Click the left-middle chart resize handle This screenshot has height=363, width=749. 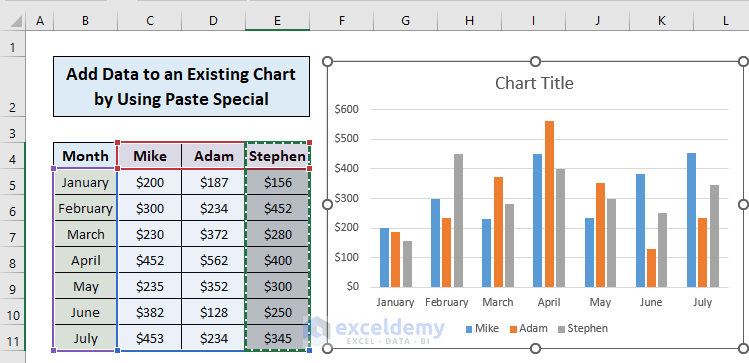tap(328, 204)
